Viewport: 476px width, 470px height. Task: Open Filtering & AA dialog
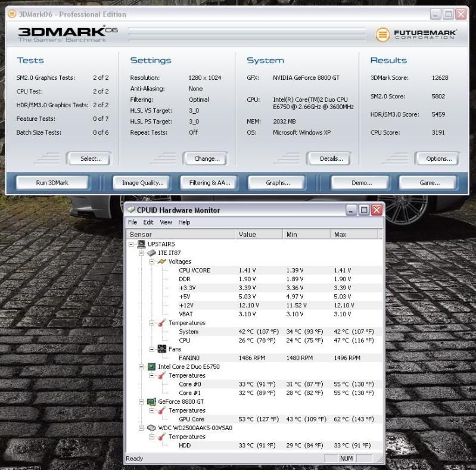point(210,182)
